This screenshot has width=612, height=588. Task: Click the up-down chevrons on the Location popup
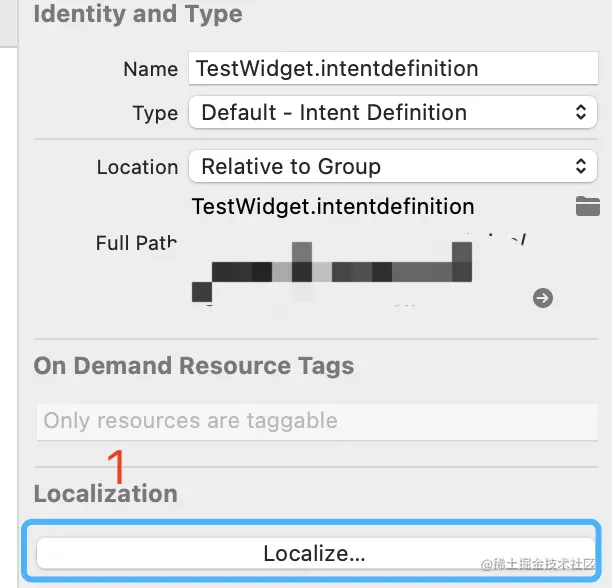581,167
